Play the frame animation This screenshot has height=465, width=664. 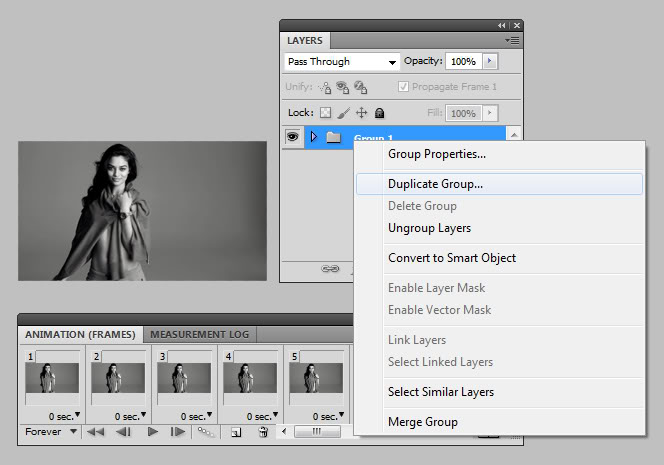[x=153, y=432]
